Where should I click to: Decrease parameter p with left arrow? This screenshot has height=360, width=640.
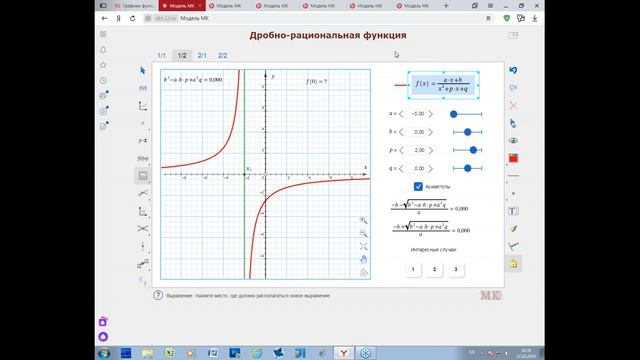[401, 150]
